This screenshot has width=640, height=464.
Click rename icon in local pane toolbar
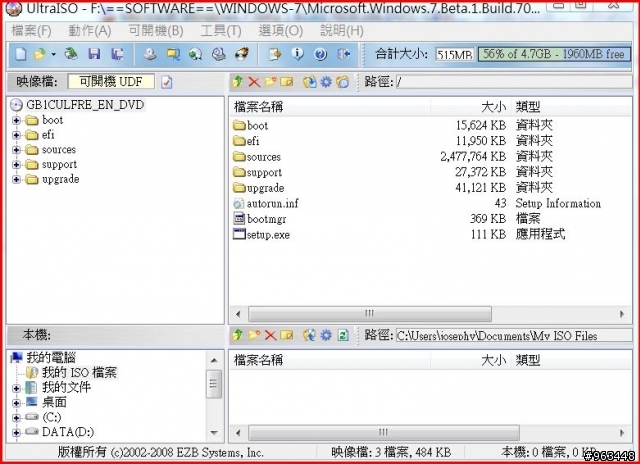pyautogui.click(x=287, y=335)
